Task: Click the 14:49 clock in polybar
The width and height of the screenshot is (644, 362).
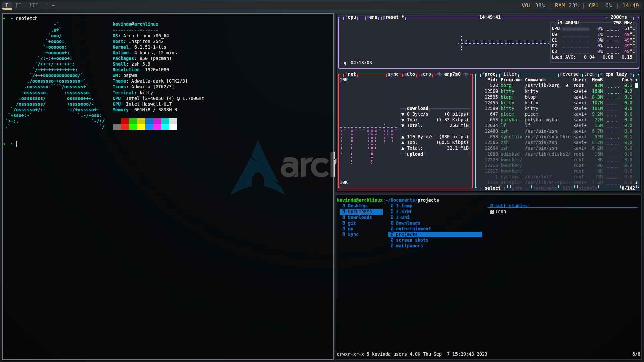Action: pos(631,6)
